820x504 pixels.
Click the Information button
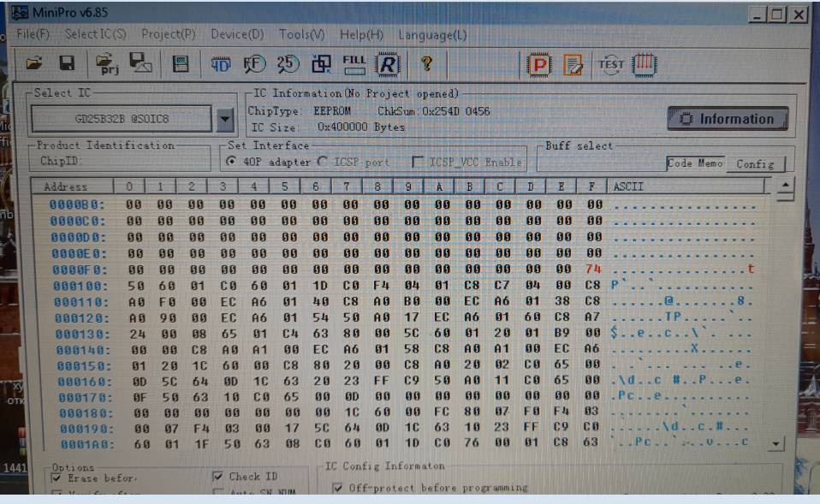(x=728, y=119)
